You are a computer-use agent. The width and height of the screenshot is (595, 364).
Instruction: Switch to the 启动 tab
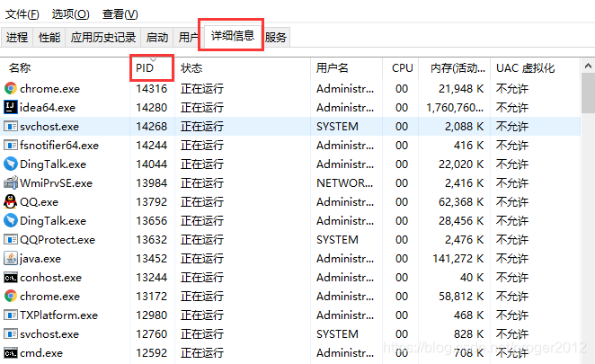pos(157,37)
